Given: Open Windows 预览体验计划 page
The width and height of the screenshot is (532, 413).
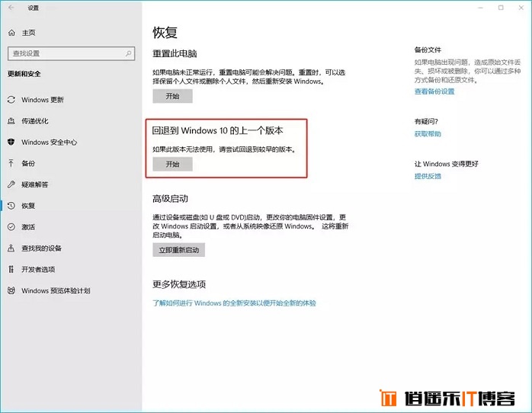Looking at the screenshot, I should (56, 290).
